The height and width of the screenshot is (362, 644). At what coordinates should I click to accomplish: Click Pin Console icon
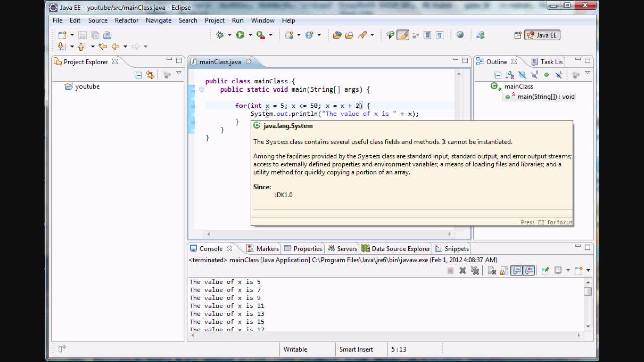coord(545,270)
